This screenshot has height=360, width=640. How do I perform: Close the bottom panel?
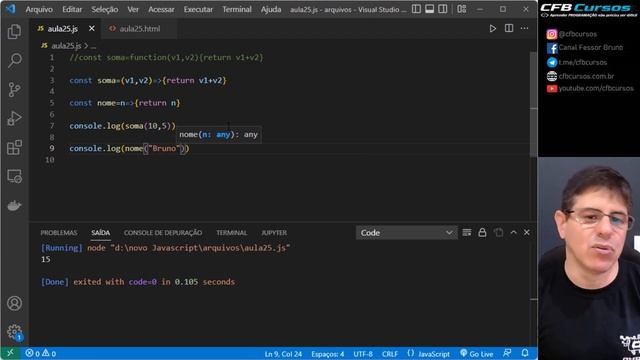point(527,233)
